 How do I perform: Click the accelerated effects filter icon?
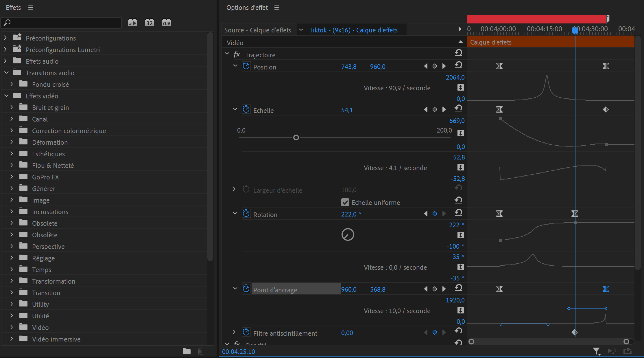pyautogui.click(x=133, y=23)
